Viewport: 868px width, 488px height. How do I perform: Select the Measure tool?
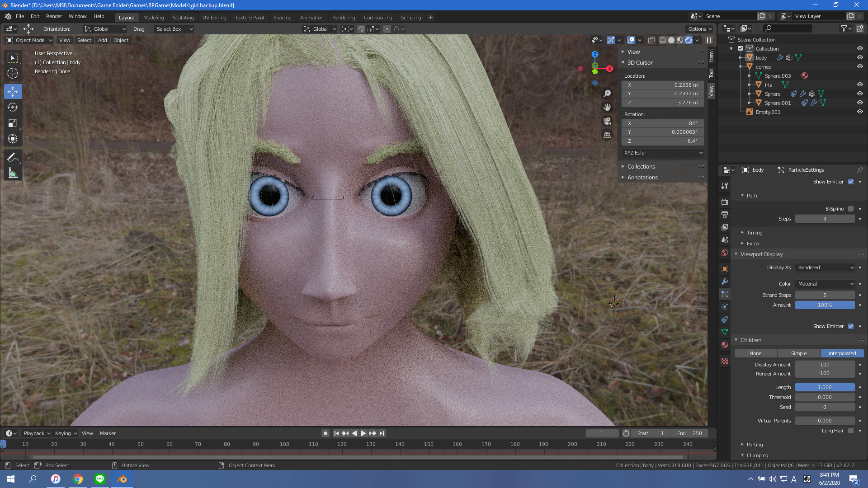click(13, 173)
